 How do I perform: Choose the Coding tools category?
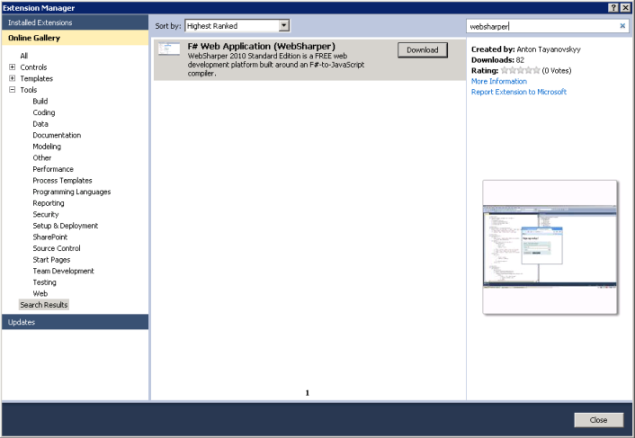tap(44, 113)
